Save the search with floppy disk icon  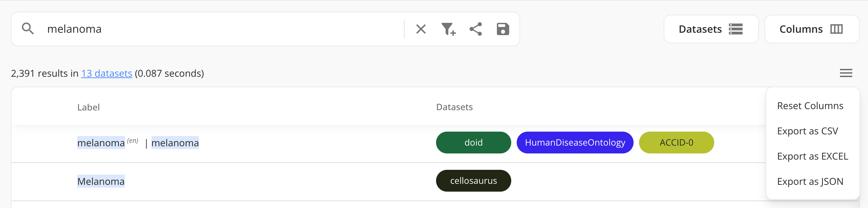pyautogui.click(x=503, y=29)
